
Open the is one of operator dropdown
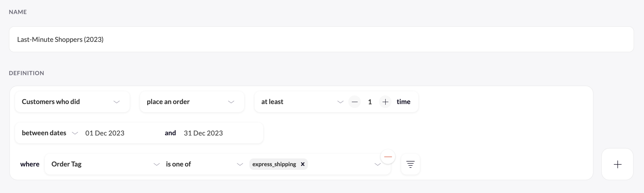pyautogui.click(x=204, y=164)
